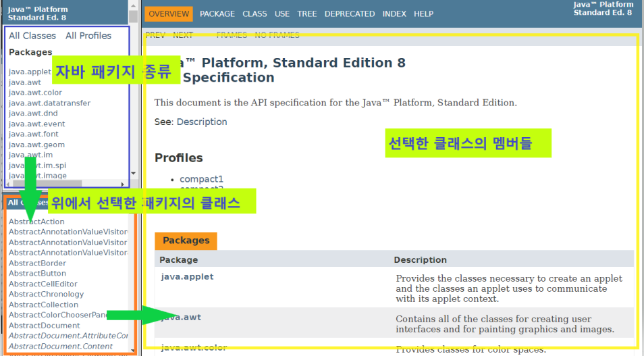Open the AbstractColorChooserPanel class
The width and height of the screenshot is (644, 356).
coord(57,315)
